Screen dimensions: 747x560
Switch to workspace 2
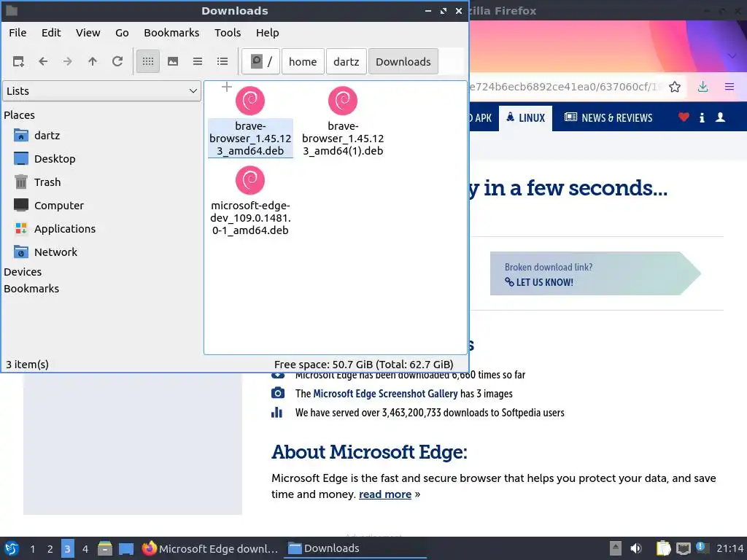50,549
